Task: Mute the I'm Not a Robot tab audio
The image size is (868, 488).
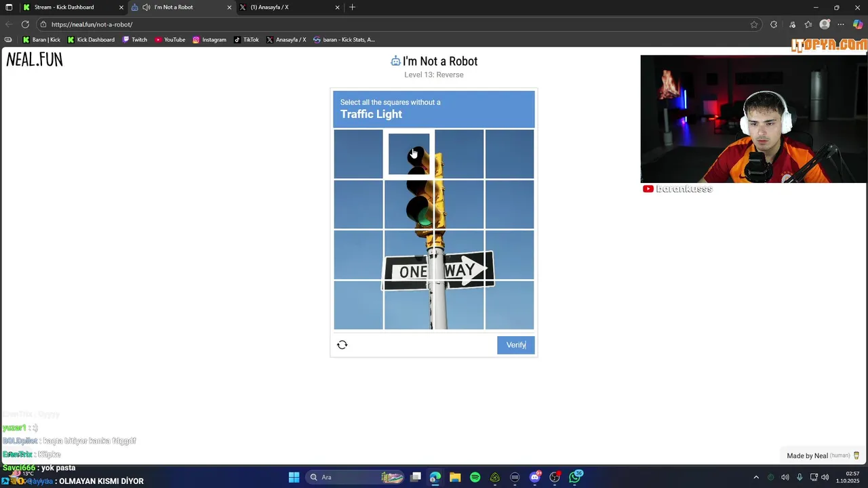Action: pos(146,7)
